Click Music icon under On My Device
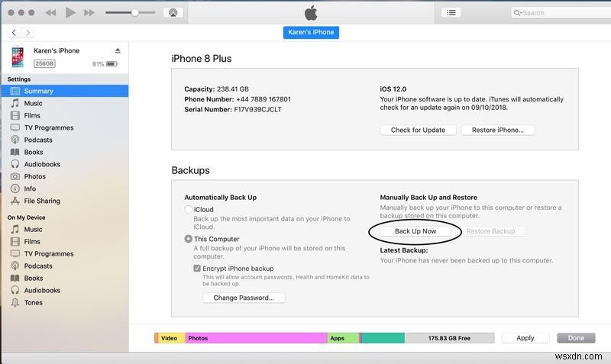Image resolution: width=611 pixels, height=364 pixels. 15,229
